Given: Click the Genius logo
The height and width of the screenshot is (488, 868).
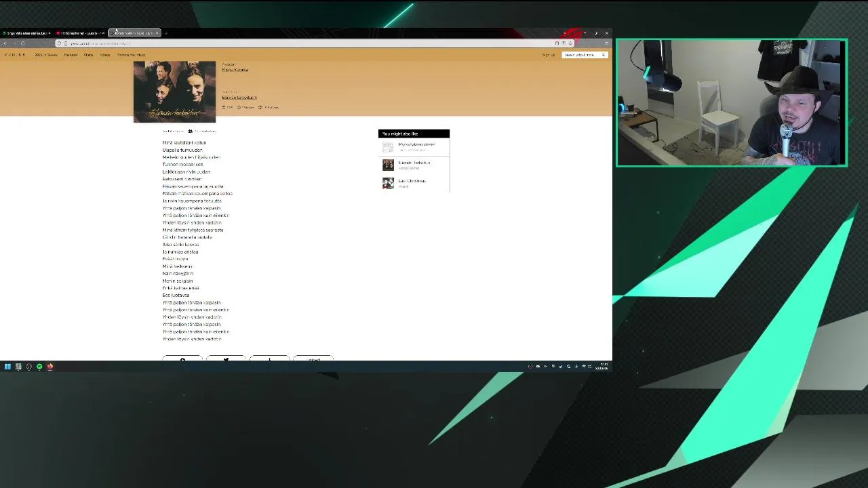Looking at the screenshot, I should [15, 55].
